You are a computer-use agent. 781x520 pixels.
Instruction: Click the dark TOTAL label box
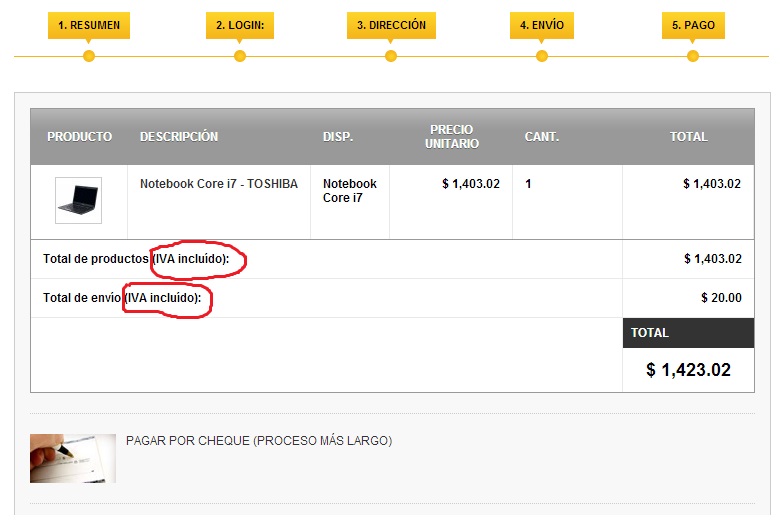pyautogui.click(x=688, y=333)
